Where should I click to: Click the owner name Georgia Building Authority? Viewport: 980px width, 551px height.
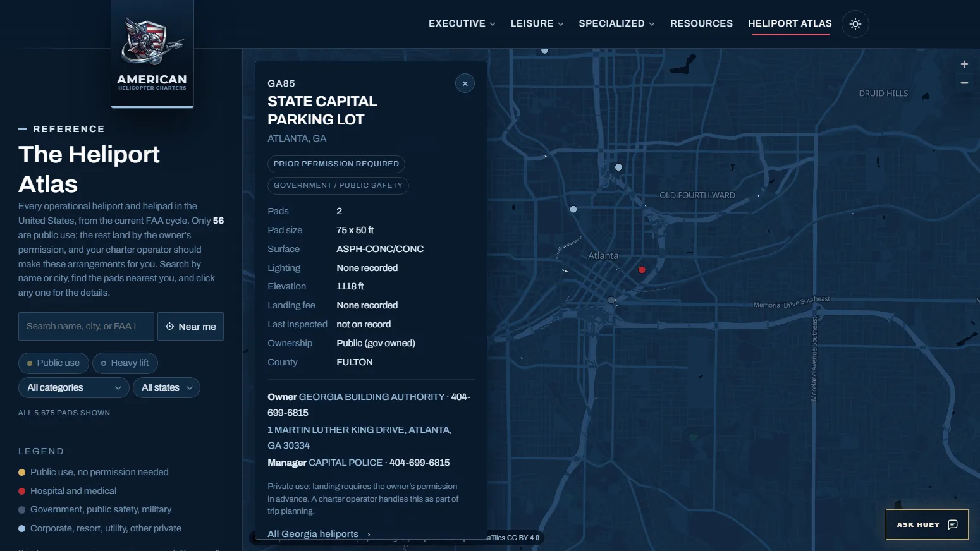372,397
